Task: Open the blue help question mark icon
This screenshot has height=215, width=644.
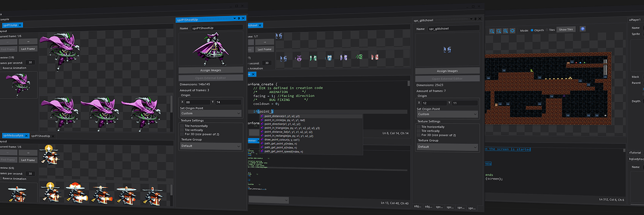Action: pyautogui.click(x=583, y=29)
